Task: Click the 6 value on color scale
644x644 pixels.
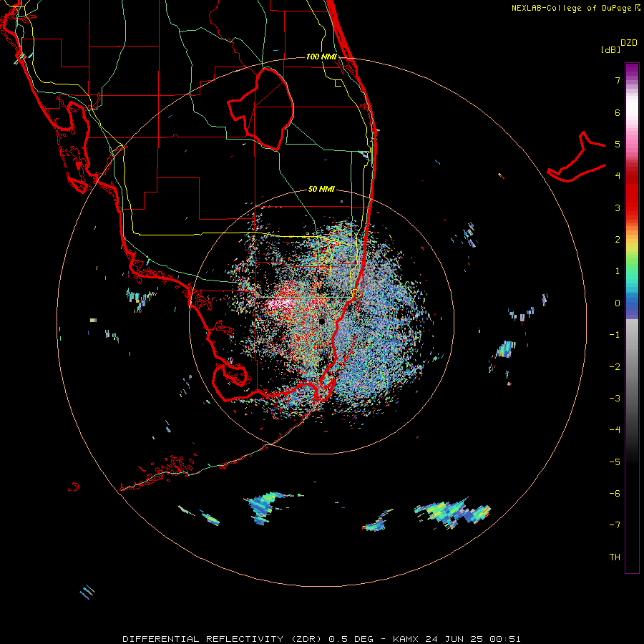Action: coord(618,112)
